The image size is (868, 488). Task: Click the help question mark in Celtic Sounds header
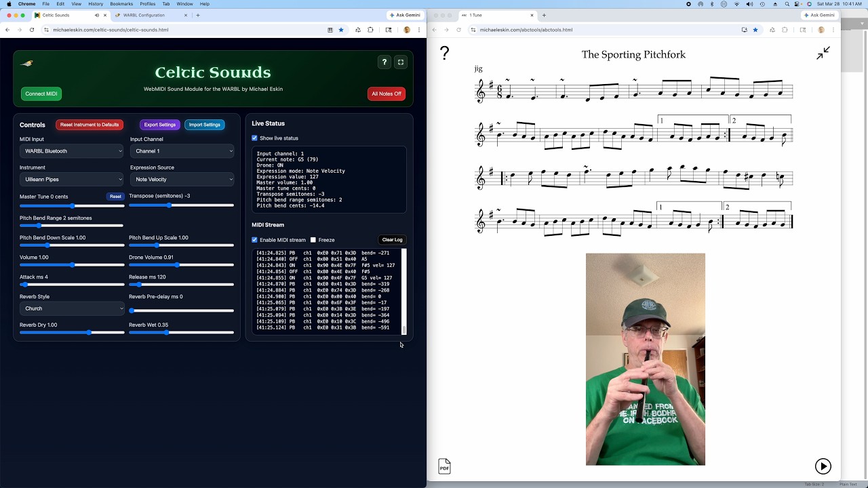384,62
